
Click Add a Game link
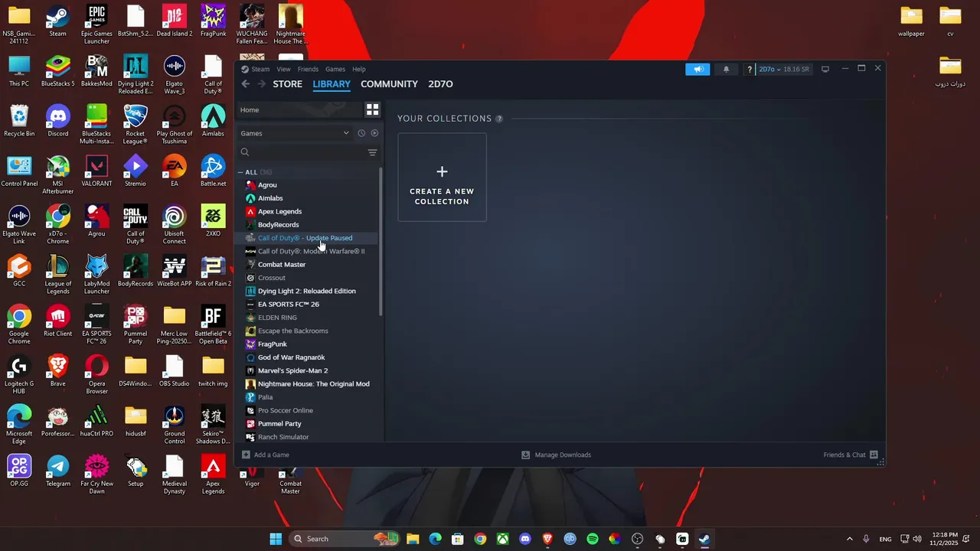pos(271,455)
